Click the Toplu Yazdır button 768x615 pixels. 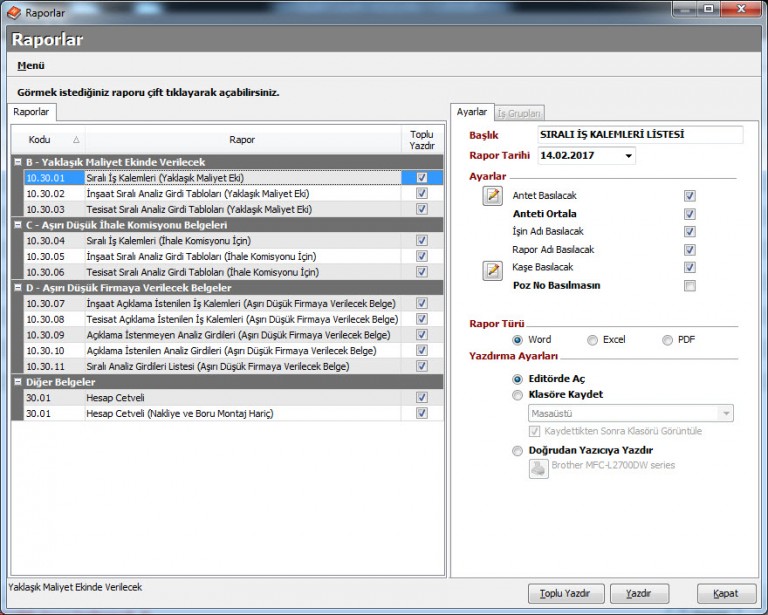coord(566,593)
